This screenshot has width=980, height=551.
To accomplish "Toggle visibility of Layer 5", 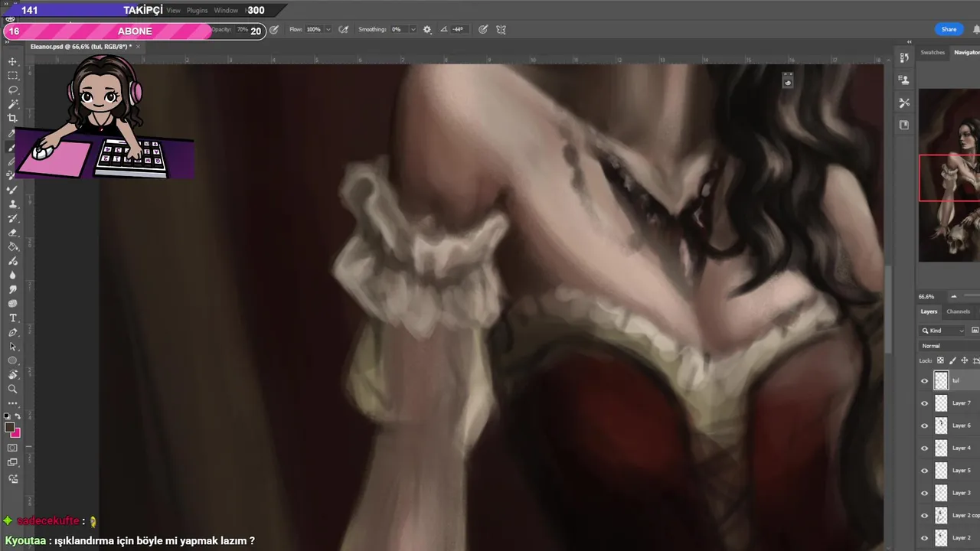I will (x=924, y=471).
